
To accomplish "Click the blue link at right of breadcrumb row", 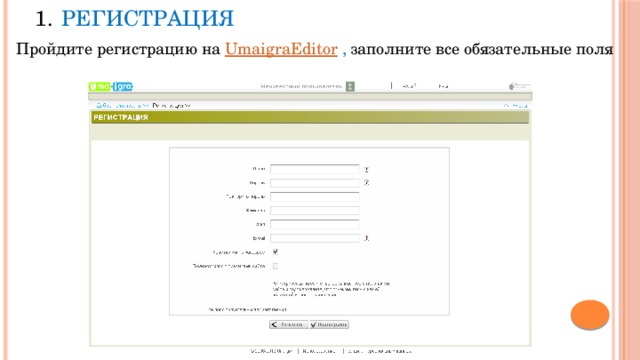I will [x=515, y=106].
